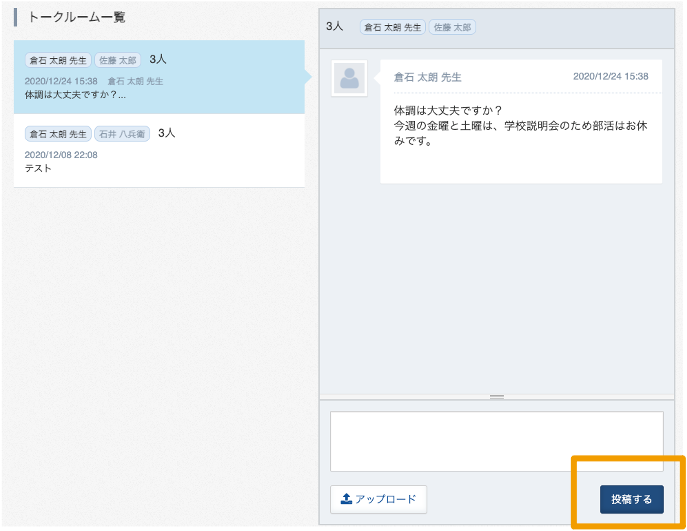Image resolution: width=687 pixels, height=531 pixels.
Task: Click the アップロード upload button
Action: tap(378, 499)
